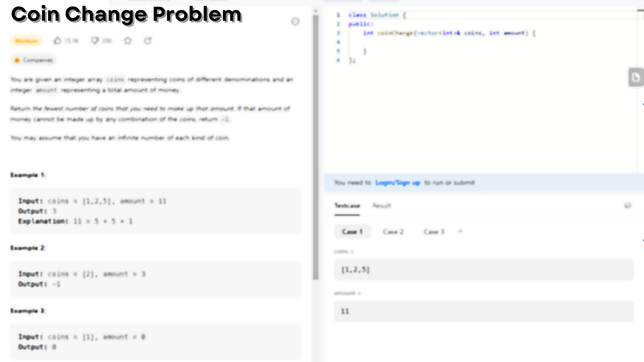Click the thumbs-up like icon
This screenshot has width=644, height=362.
[57, 41]
